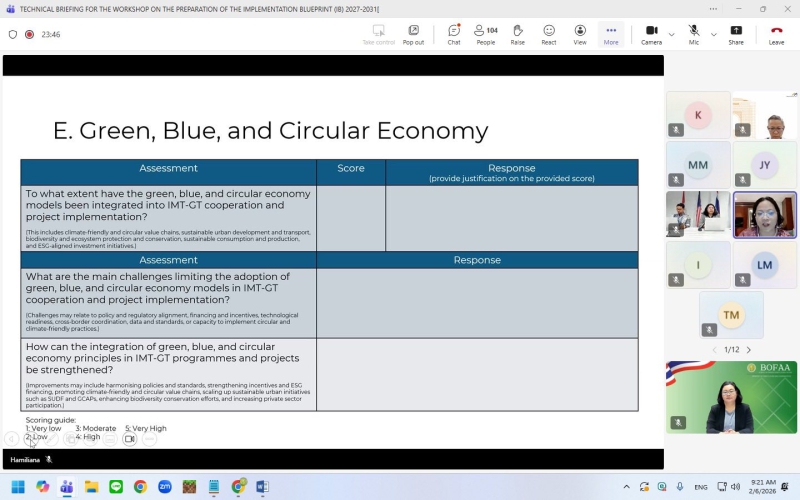Toggle the Mic mute state

point(694,35)
